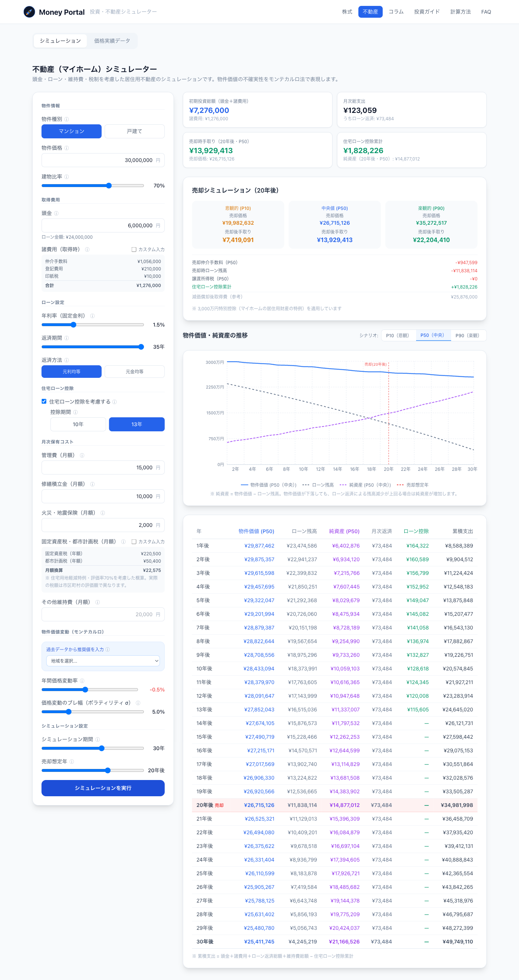The height and width of the screenshot is (980, 519).
Task: Toggle 住宅ローン控除を考慮する checkbox
Action: click(44, 401)
